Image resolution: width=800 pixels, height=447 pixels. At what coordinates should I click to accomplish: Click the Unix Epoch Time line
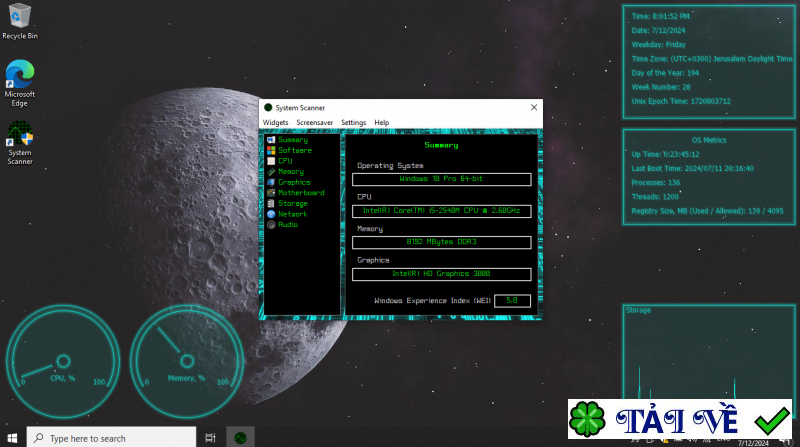click(681, 101)
